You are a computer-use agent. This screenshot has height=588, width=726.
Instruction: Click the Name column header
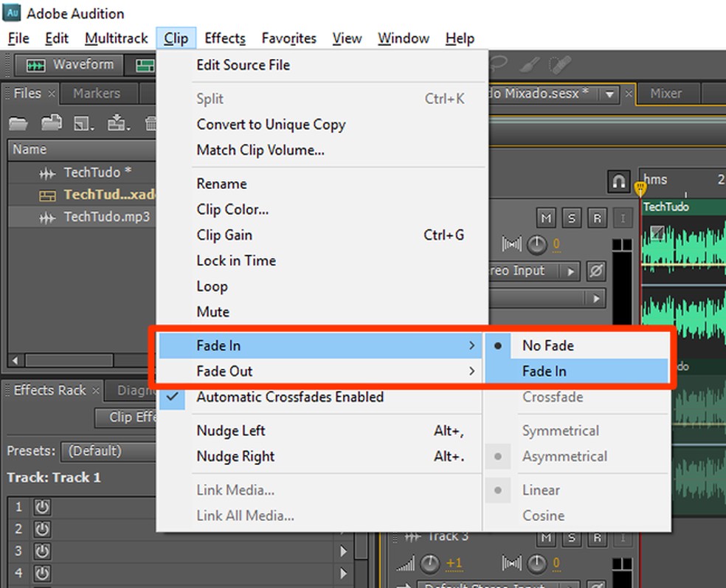coord(82,150)
